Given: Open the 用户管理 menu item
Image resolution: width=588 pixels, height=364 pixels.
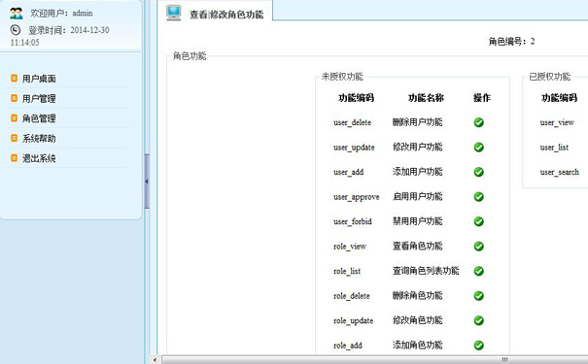Looking at the screenshot, I should (39, 98).
